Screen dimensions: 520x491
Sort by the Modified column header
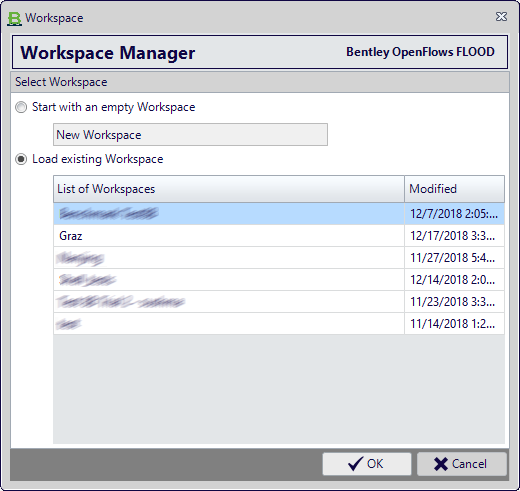pos(454,189)
